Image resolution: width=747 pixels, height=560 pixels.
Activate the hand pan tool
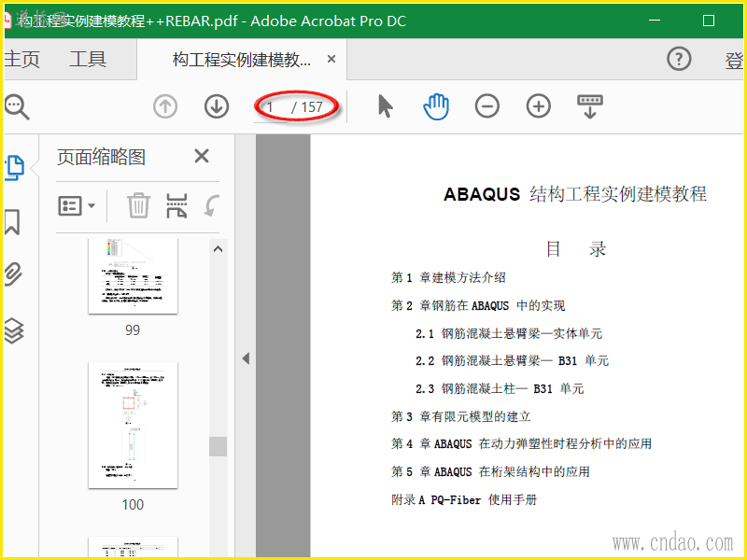pyautogui.click(x=436, y=106)
